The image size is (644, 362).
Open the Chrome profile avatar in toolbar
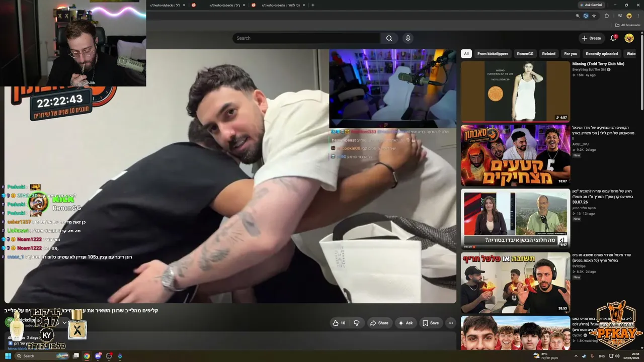coord(629,16)
